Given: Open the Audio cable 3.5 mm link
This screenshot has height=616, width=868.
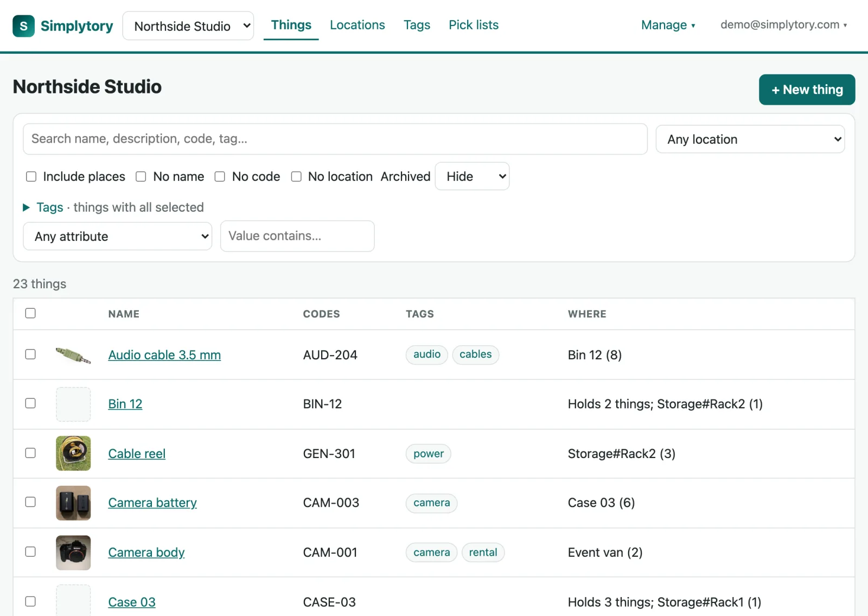Looking at the screenshot, I should coord(164,355).
